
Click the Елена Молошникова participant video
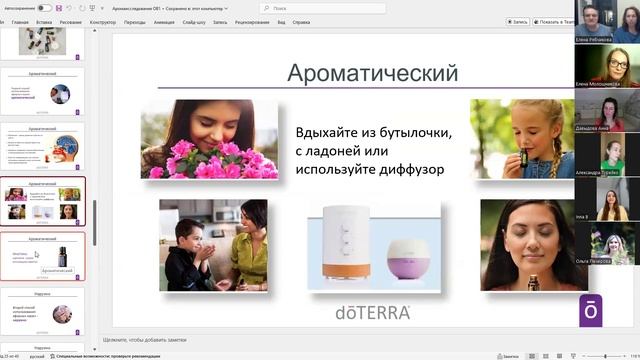(607, 66)
